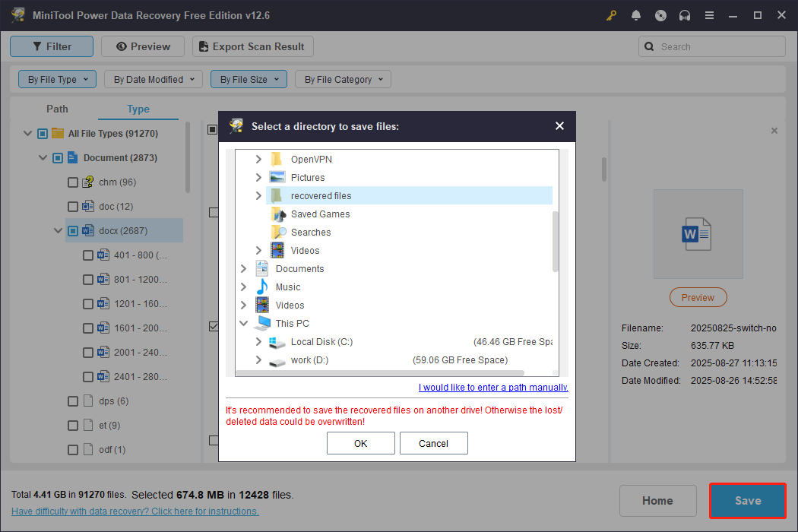Click the Filter funnel icon

36,46
